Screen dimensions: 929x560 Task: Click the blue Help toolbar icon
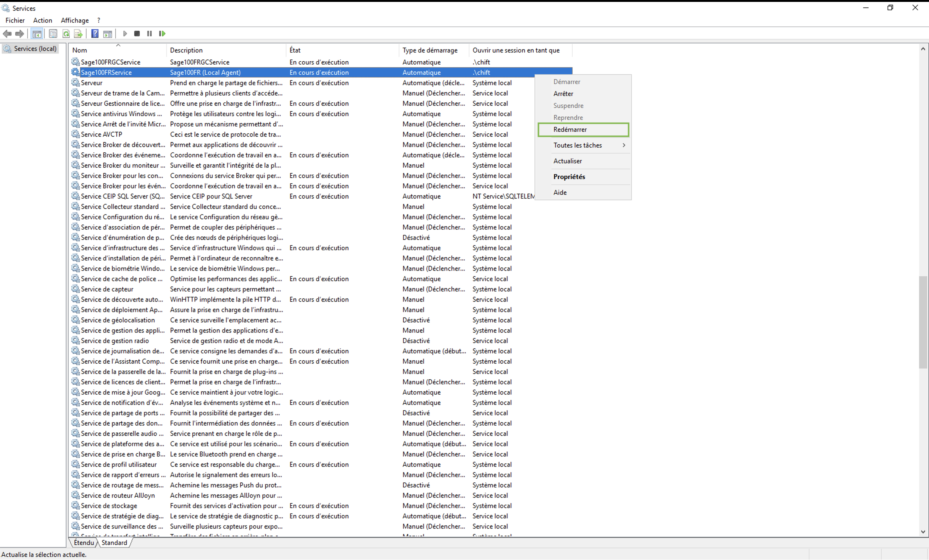click(x=95, y=33)
